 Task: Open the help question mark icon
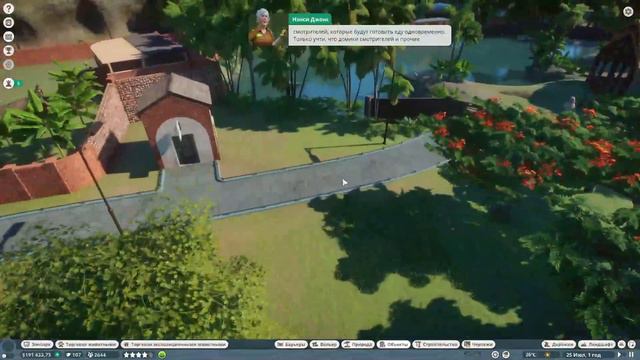pyautogui.click(x=8, y=8)
